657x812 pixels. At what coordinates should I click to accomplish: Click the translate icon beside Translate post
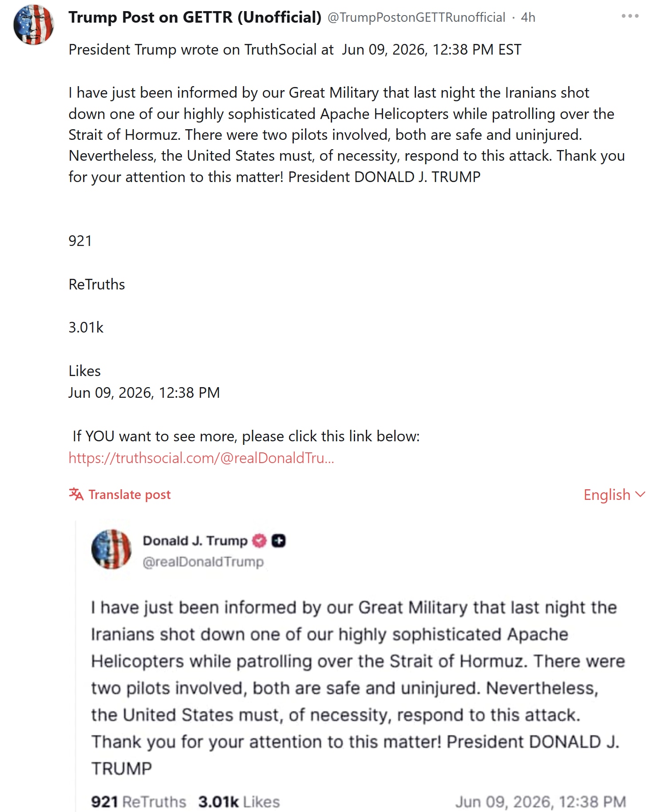[76, 494]
